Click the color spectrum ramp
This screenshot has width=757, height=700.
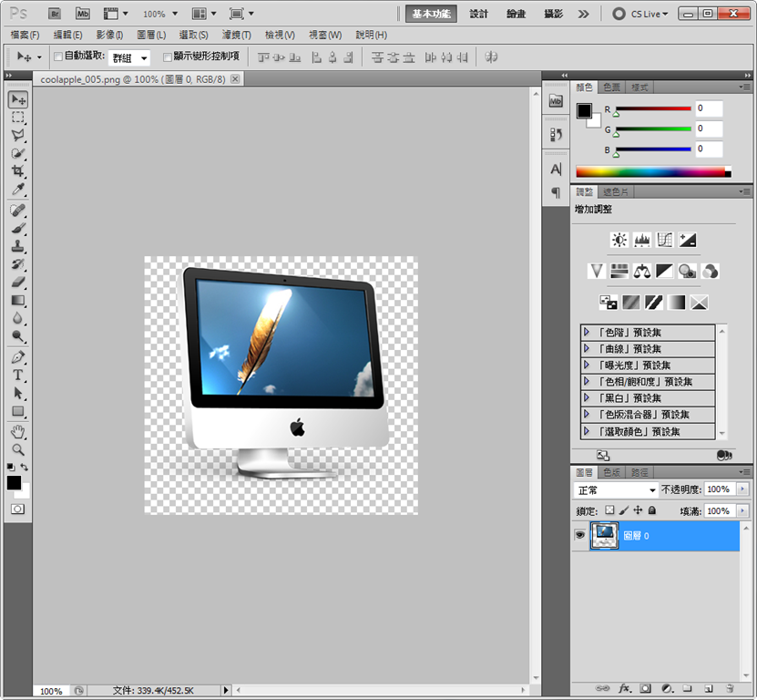pyautogui.click(x=653, y=171)
